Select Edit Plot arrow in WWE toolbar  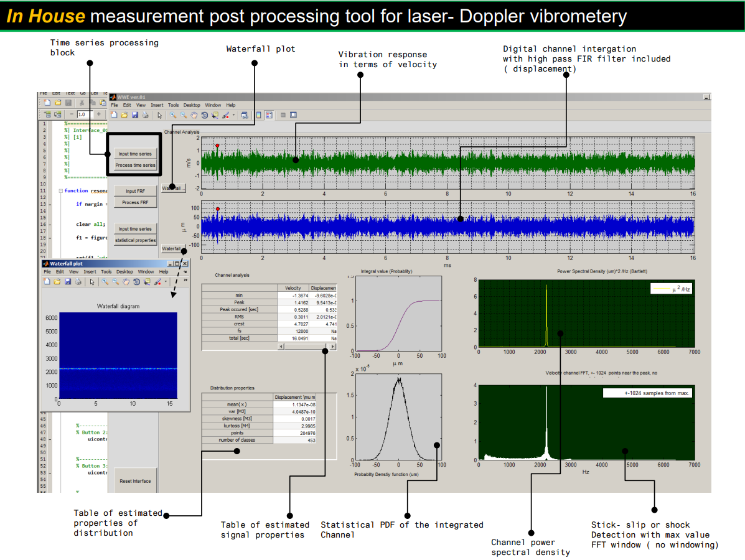159,115
